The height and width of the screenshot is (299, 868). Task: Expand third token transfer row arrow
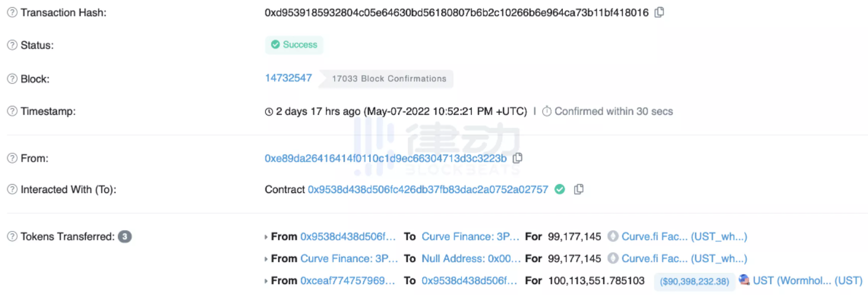[x=266, y=281]
